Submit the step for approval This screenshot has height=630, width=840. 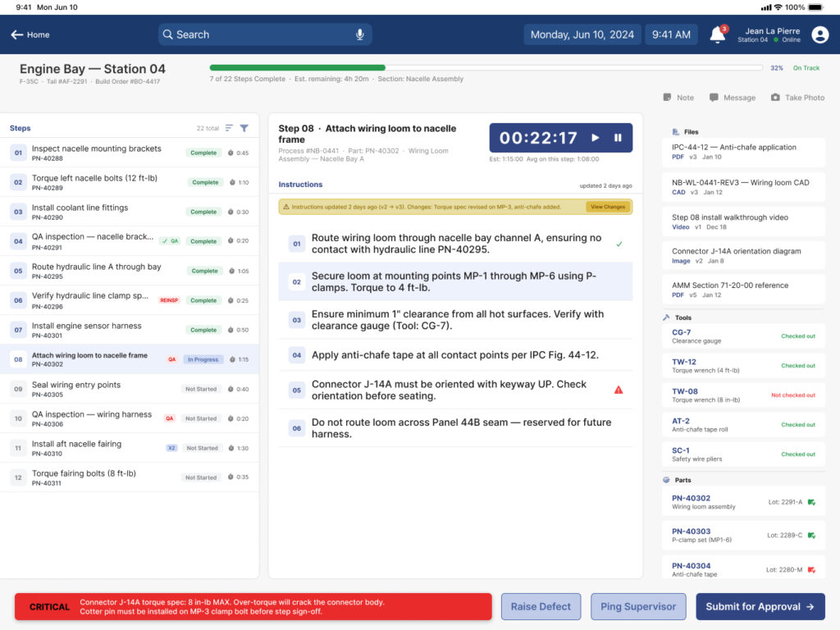pyautogui.click(x=760, y=606)
